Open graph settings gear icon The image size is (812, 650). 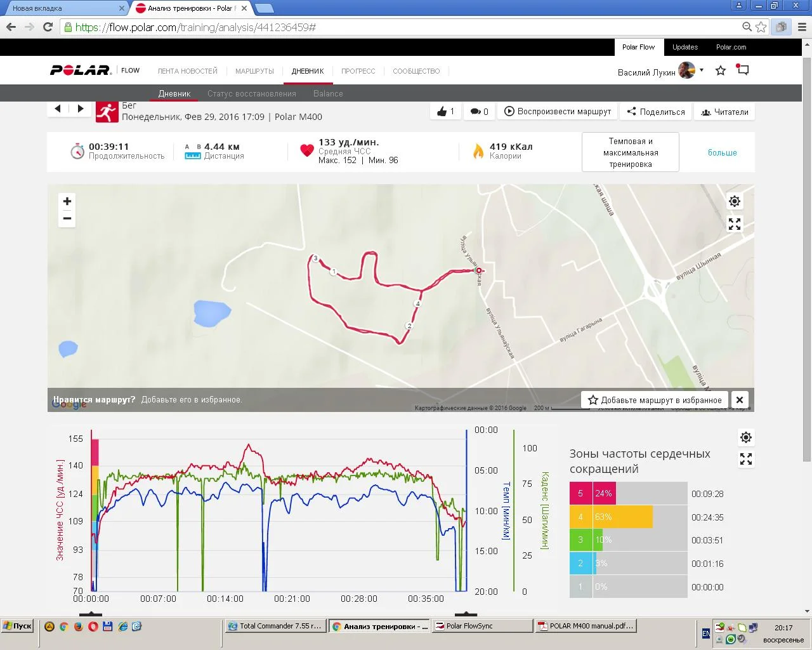(x=746, y=437)
